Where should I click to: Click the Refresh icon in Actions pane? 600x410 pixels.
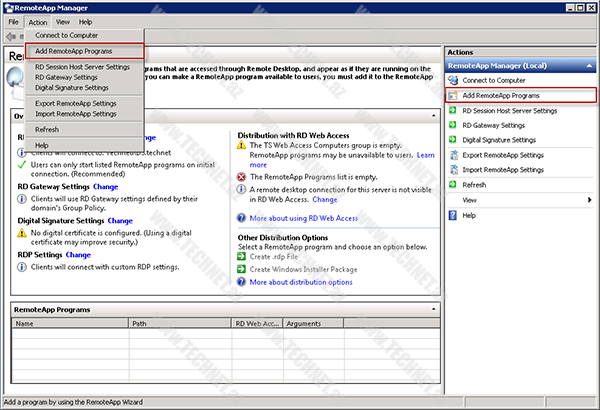[453, 185]
